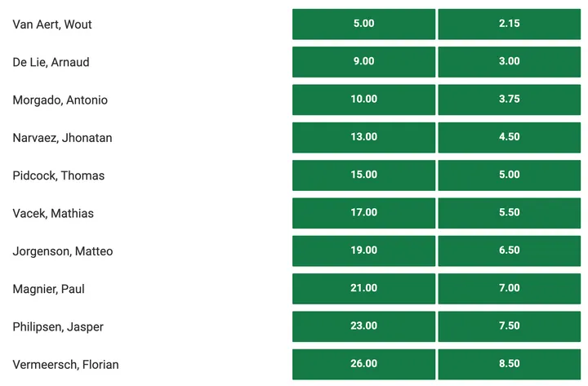Click the 5.00 odds for Pidcock
588x386 pixels.
point(510,175)
